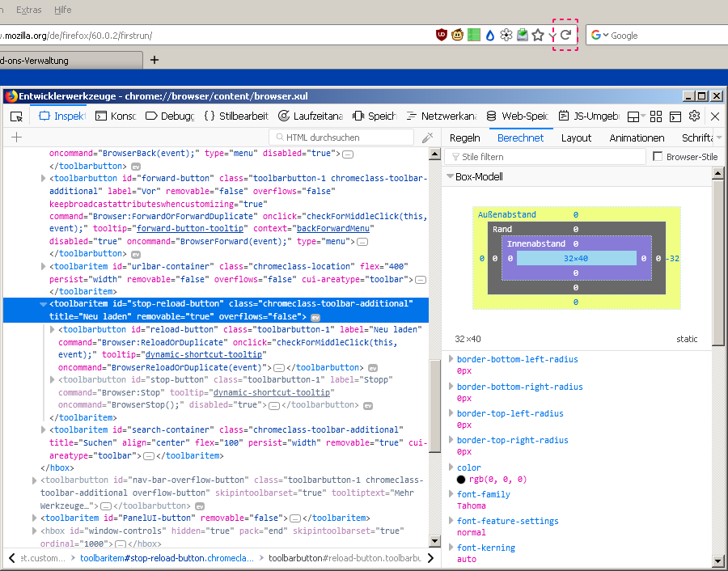The height and width of the screenshot is (571, 728).
Task: Click the eyedropper color picker icon
Action: coord(428,137)
